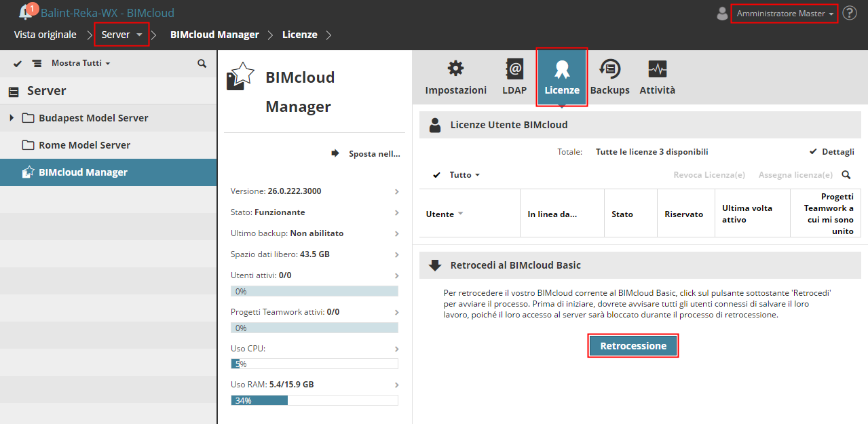Viewport: 868px width, 424px height.
Task: Click the Impostazioni gear icon
Action: tap(455, 69)
